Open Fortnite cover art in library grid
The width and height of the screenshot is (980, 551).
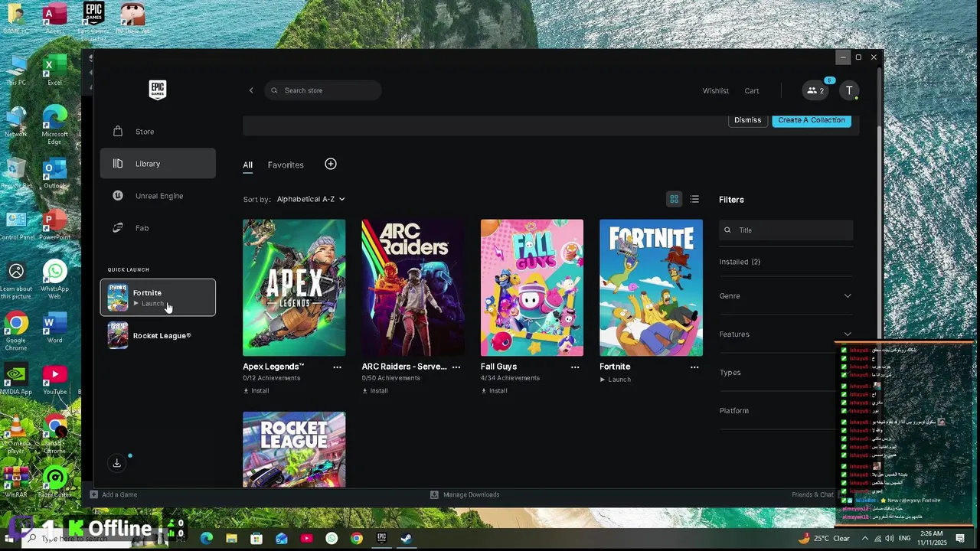(651, 288)
